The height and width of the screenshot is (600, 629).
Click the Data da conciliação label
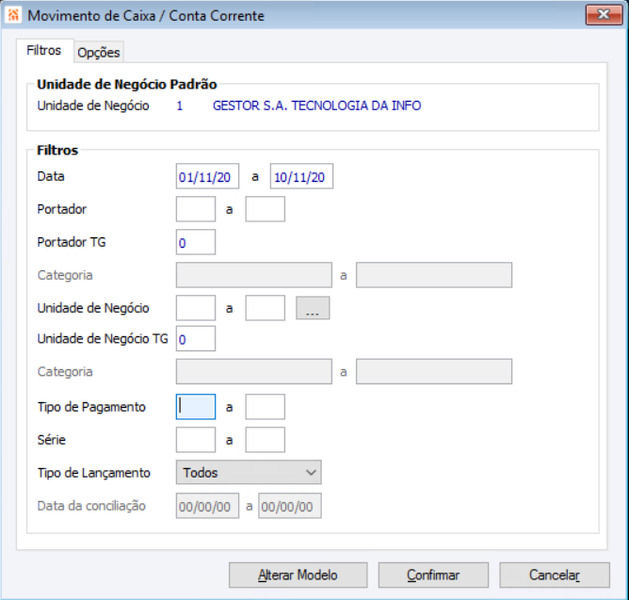coord(91,506)
